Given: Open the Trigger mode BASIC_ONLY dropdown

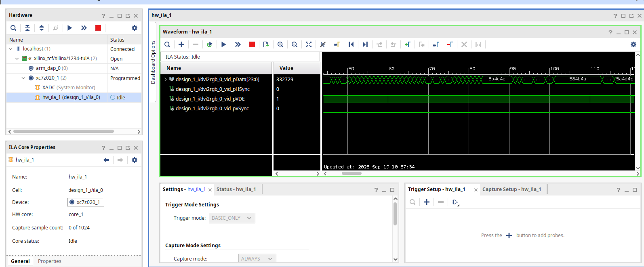Looking at the screenshot, I should pyautogui.click(x=232, y=218).
